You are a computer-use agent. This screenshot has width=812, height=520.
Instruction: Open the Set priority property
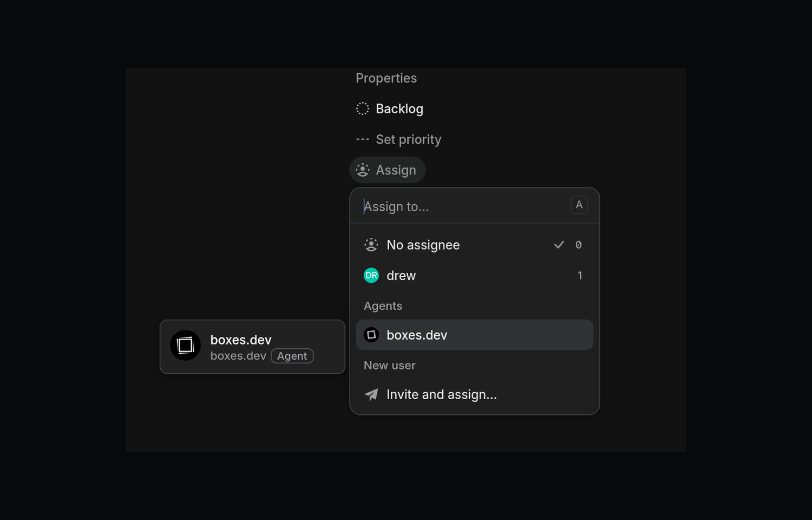point(398,140)
